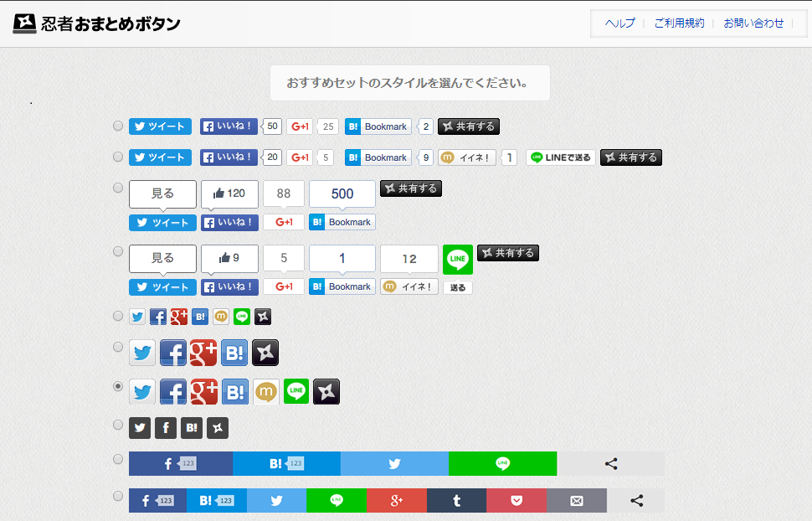Click the 500 bookmark count balloon
The height and width of the screenshot is (521, 812).
point(342,194)
